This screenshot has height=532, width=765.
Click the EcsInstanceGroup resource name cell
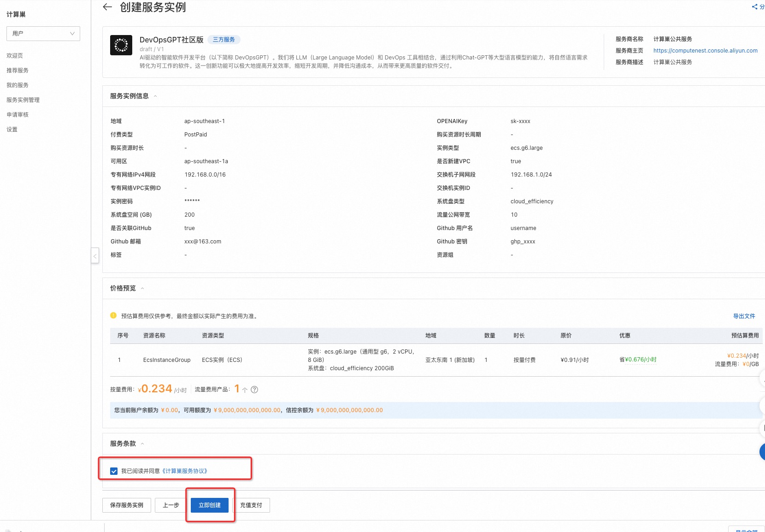tap(167, 360)
